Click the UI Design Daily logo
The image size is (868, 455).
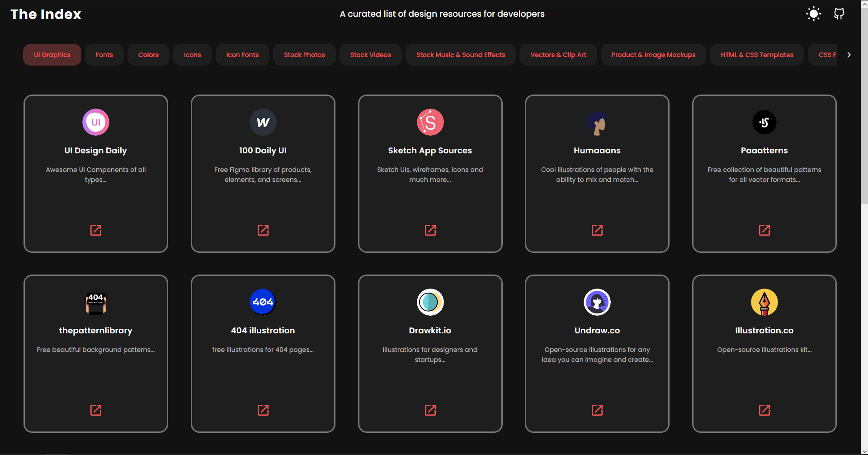[x=96, y=122]
